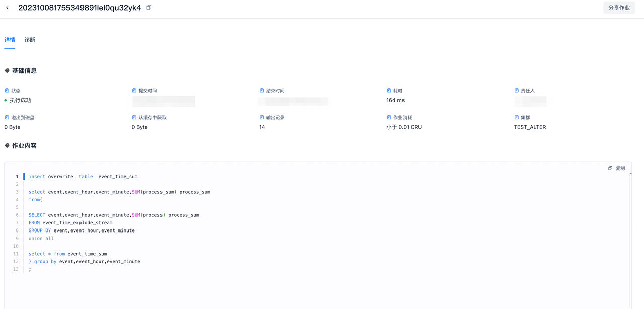Click the 分享作业 button
The height and width of the screenshot is (309, 644).
point(619,8)
